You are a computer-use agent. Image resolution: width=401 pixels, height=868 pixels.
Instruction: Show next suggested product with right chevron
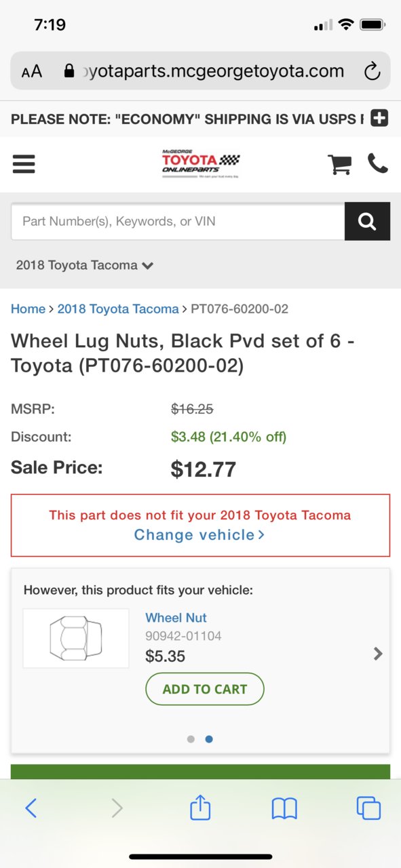378,654
